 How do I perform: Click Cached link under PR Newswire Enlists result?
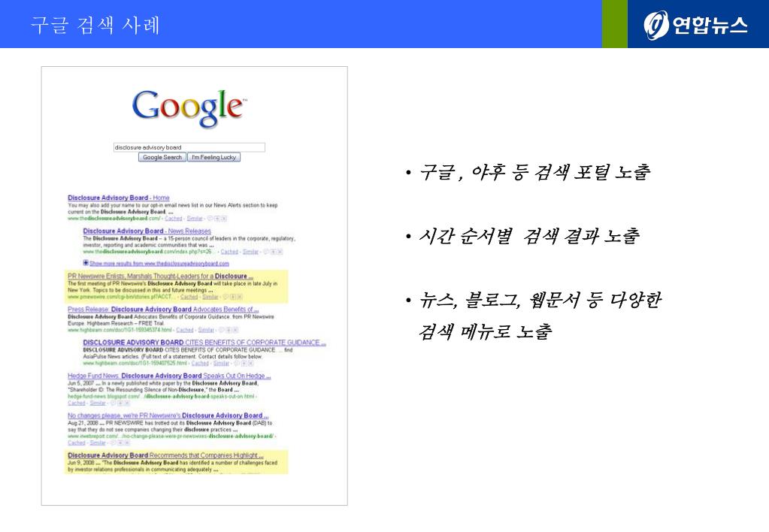pyautogui.click(x=189, y=297)
